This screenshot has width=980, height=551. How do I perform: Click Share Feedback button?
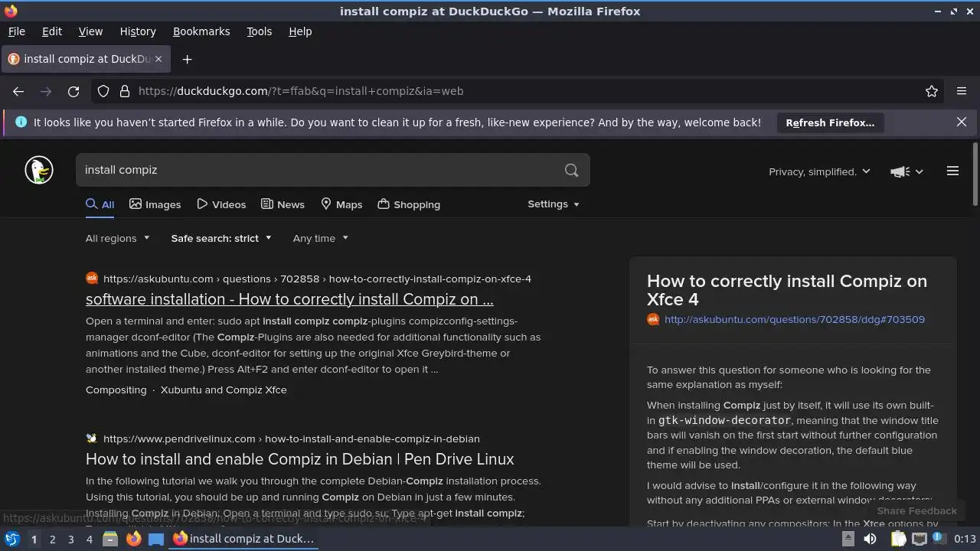pos(916,510)
